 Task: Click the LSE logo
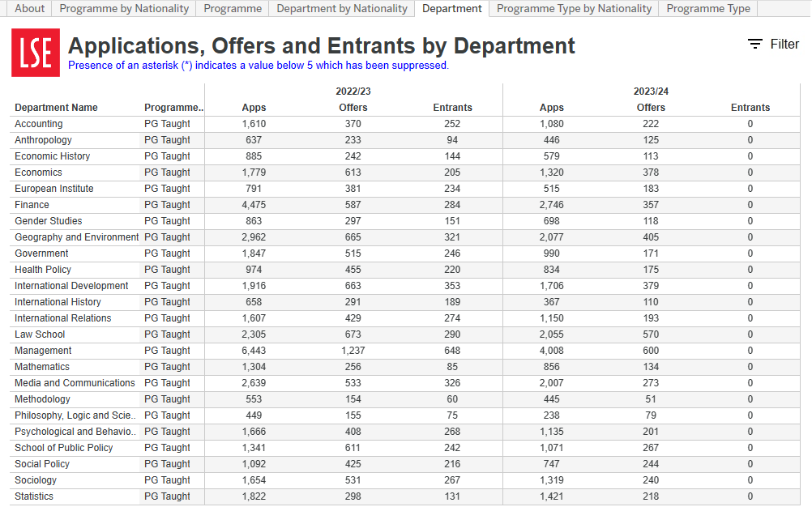(x=36, y=53)
